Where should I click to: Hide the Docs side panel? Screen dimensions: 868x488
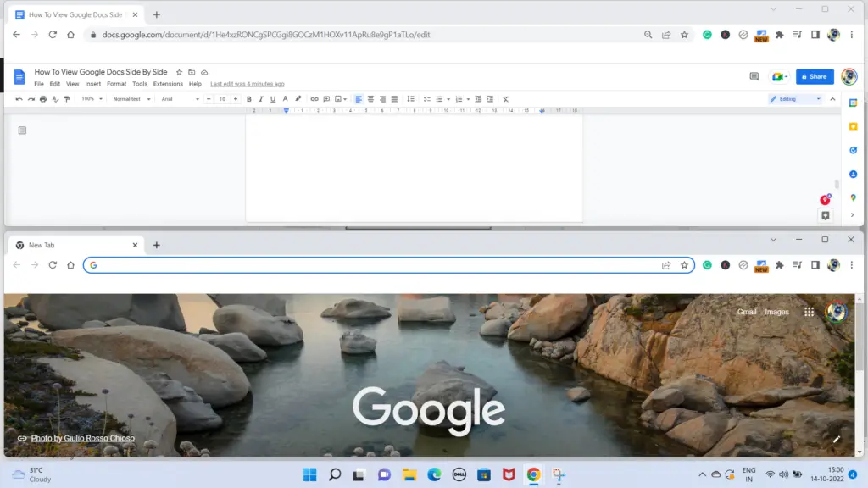853,215
